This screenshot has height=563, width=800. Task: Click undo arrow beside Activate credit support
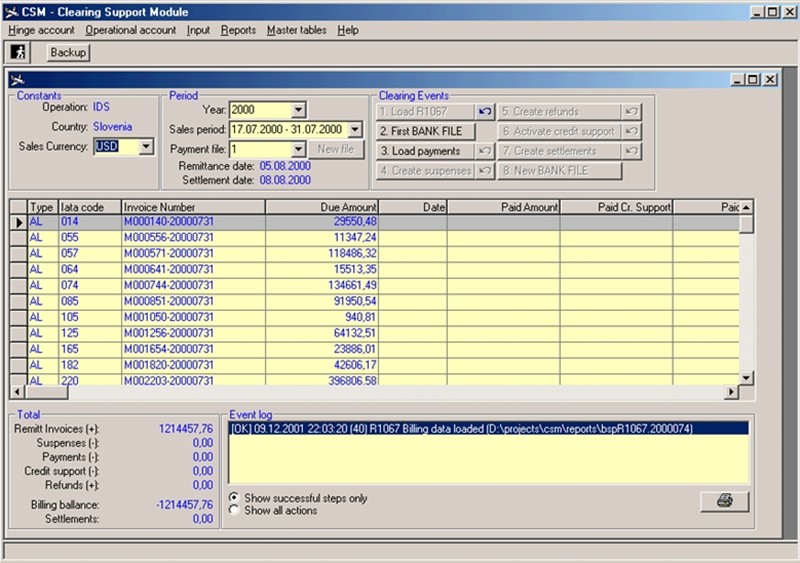point(631,132)
